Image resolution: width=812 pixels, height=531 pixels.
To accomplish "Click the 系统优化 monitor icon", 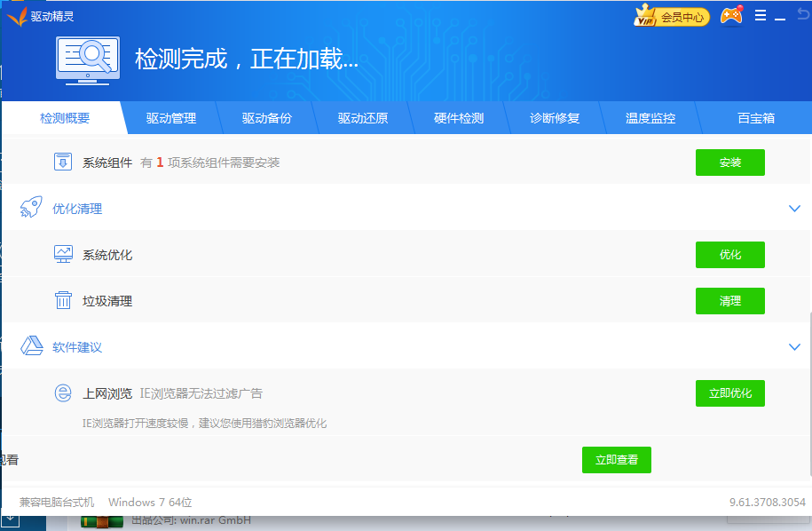I will (x=63, y=255).
